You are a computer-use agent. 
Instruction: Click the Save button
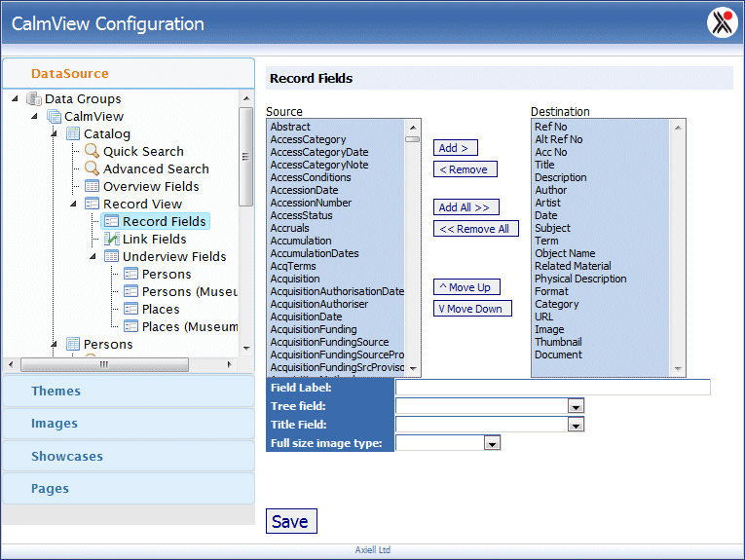click(x=291, y=521)
